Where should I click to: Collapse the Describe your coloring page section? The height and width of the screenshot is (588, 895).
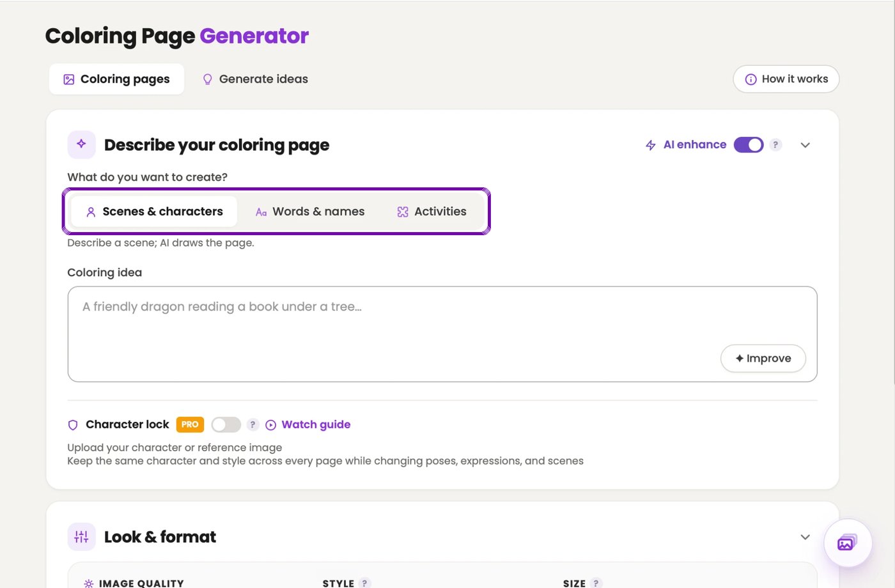click(x=805, y=145)
